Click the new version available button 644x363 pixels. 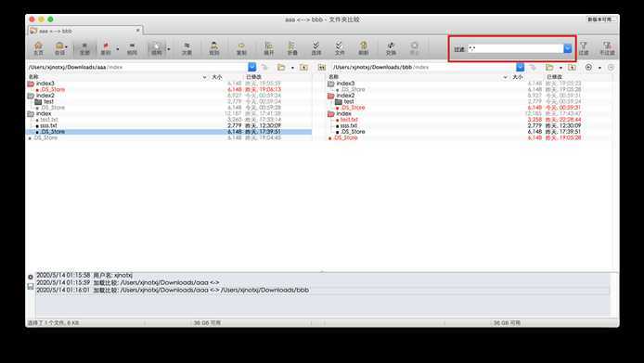[601, 19]
